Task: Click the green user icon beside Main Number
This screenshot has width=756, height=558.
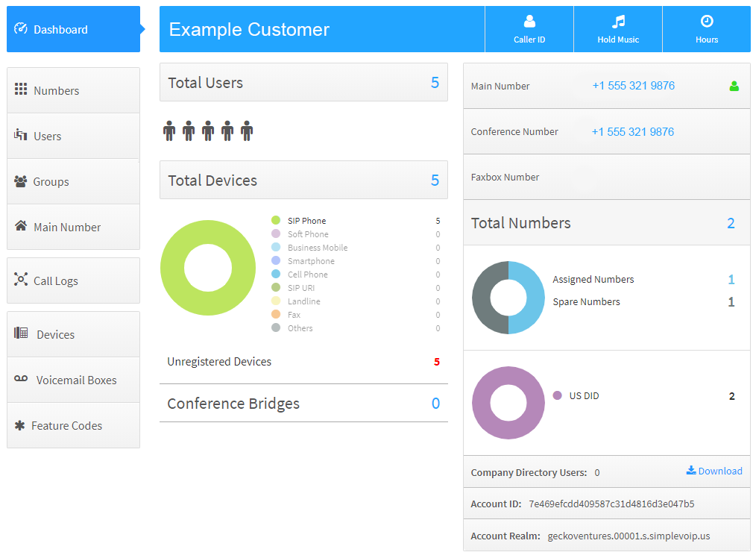Action: (x=734, y=87)
